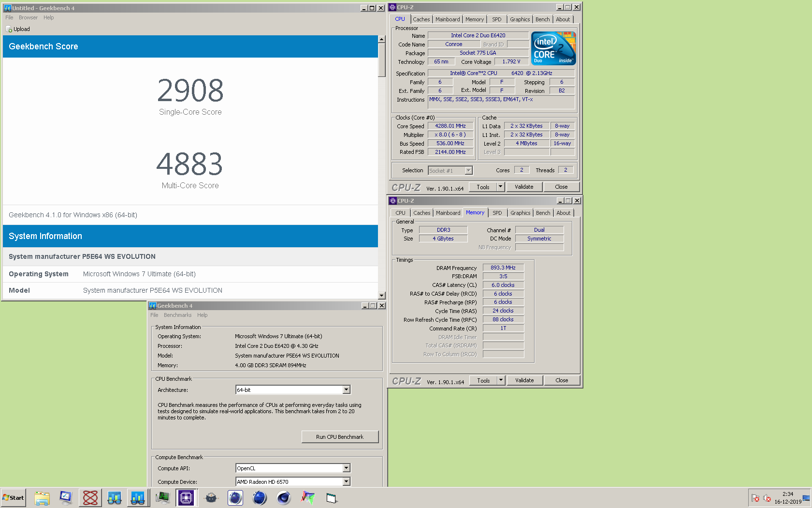Click Tools button in CPU-Z memory window
Viewport: 812px width, 508px height.
(x=483, y=380)
